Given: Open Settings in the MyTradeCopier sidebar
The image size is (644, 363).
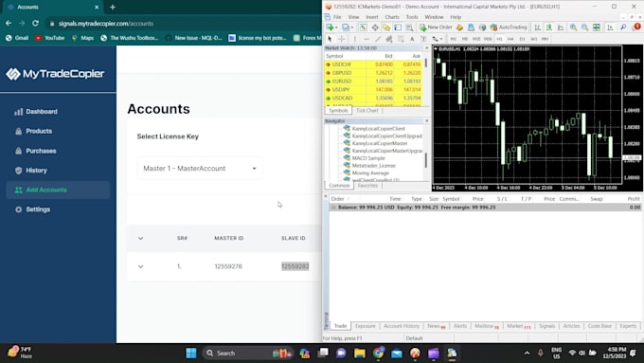Looking at the screenshot, I should [x=32, y=209].
